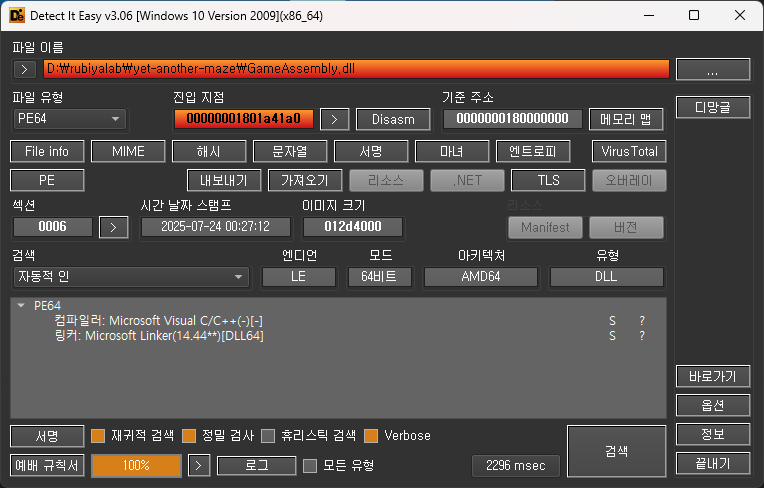Open the 메모리 맵 view
The image size is (764, 488).
[626, 119]
